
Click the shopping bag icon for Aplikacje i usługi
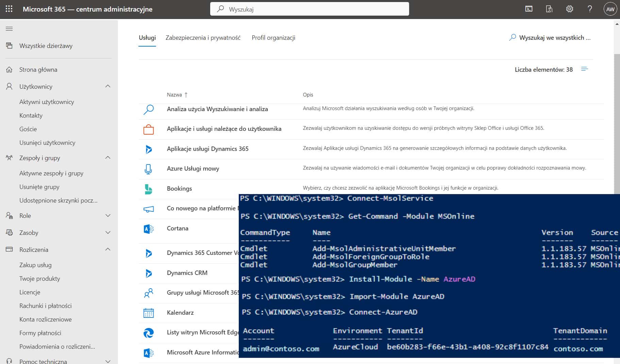[149, 129]
